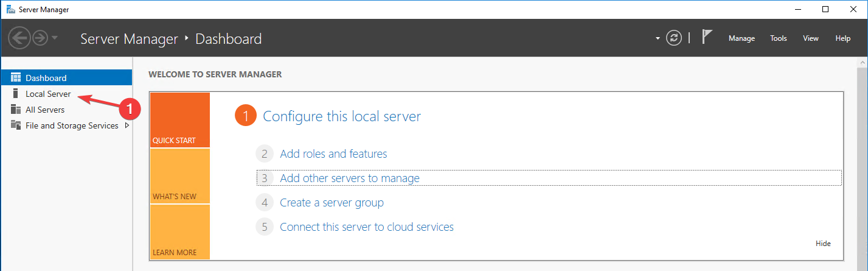Click the Server Manager title bar icon
Image resolution: width=868 pixels, height=271 pixels.
(x=10, y=9)
